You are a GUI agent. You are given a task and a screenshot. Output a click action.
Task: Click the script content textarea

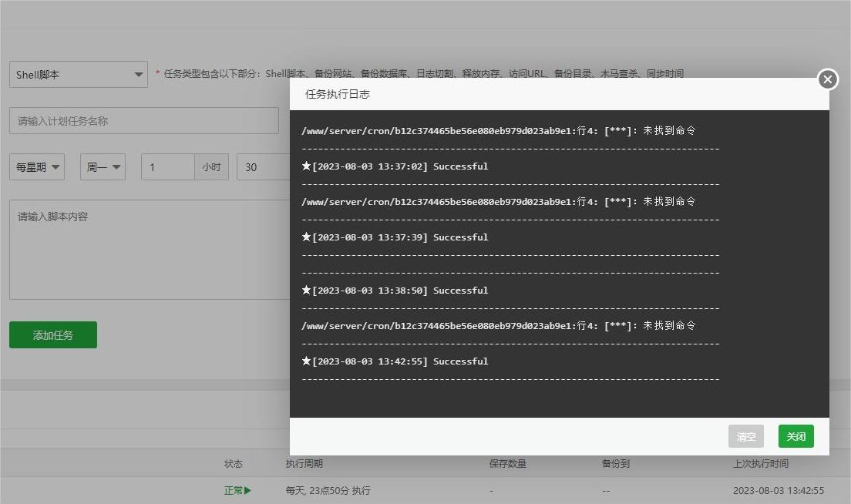(150, 250)
